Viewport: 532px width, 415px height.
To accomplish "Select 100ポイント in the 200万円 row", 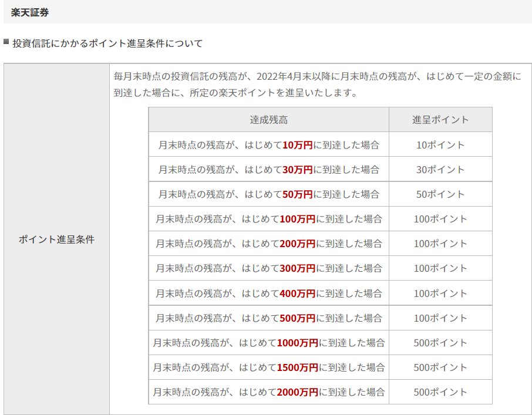I will point(440,244).
